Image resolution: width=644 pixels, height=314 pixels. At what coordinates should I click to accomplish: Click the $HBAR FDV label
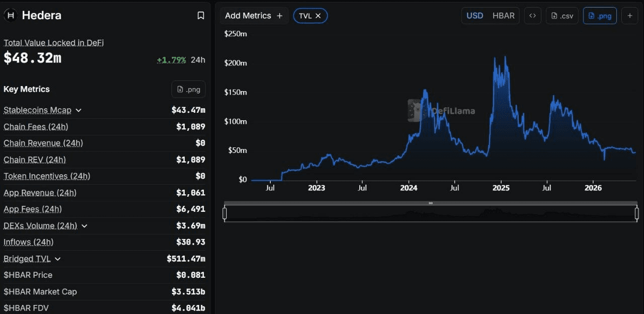(x=26, y=308)
